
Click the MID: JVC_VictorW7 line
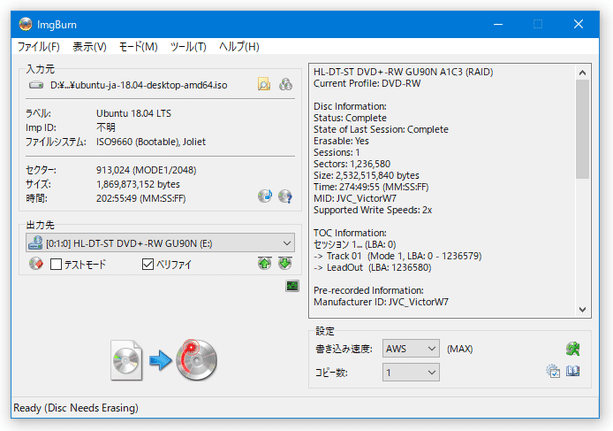click(355, 198)
